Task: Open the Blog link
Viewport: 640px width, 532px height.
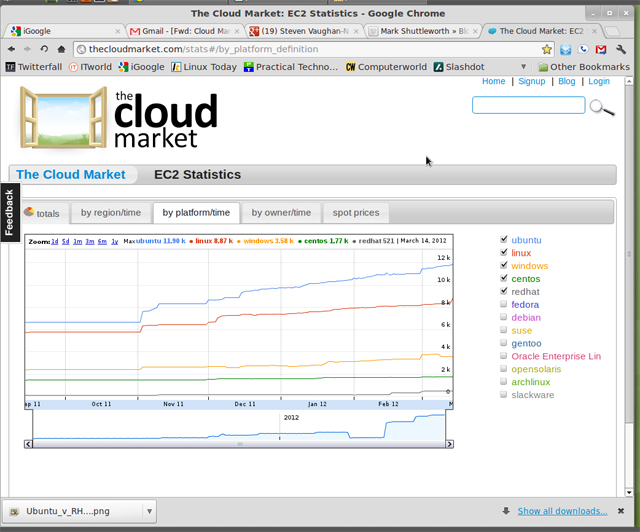Action: (567, 81)
